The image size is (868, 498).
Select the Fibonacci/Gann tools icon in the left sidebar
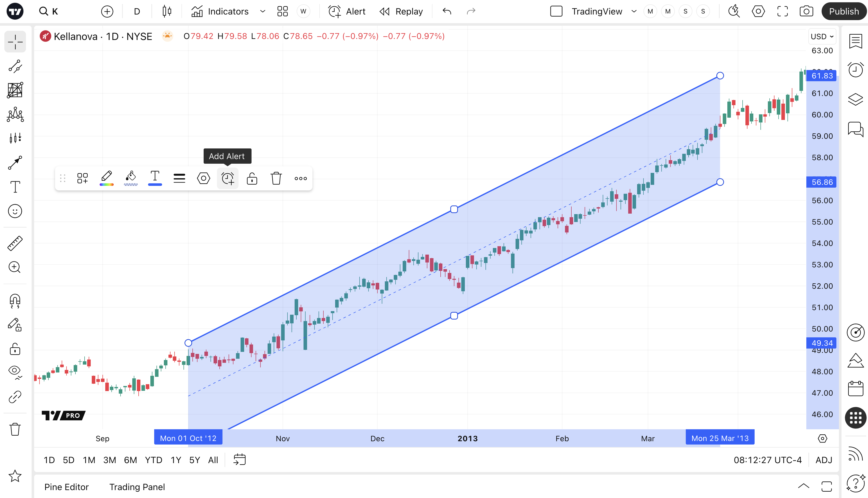(x=15, y=90)
